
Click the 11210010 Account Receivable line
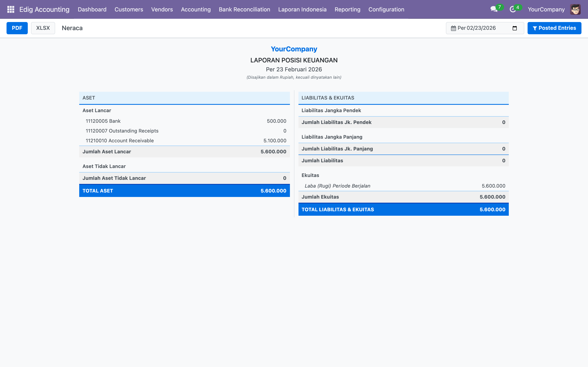120,140
